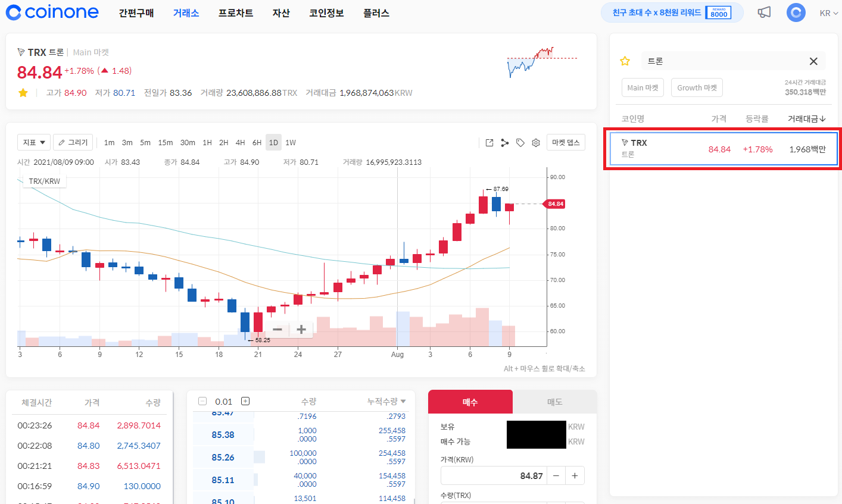Clear the 트론 search with X icon
This screenshot has height=504, width=842.
click(x=813, y=61)
